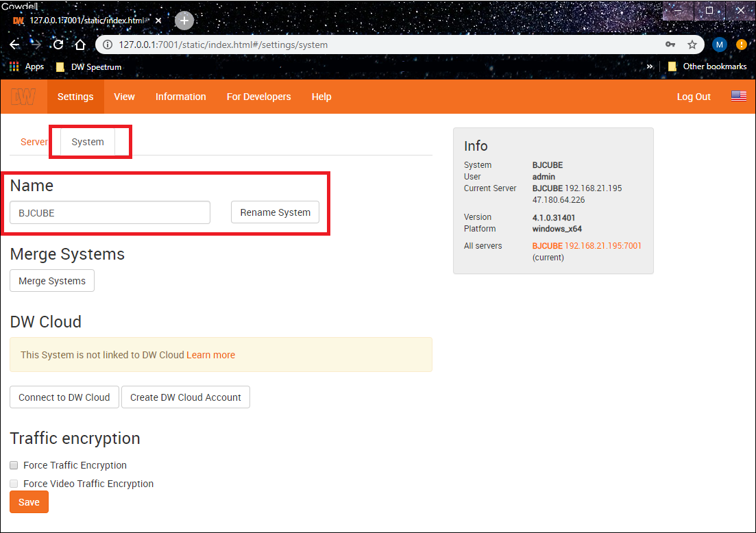Click the IP address 47.180.64.226
Image resolution: width=756 pixels, height=533 pixels.
(559, 200)
